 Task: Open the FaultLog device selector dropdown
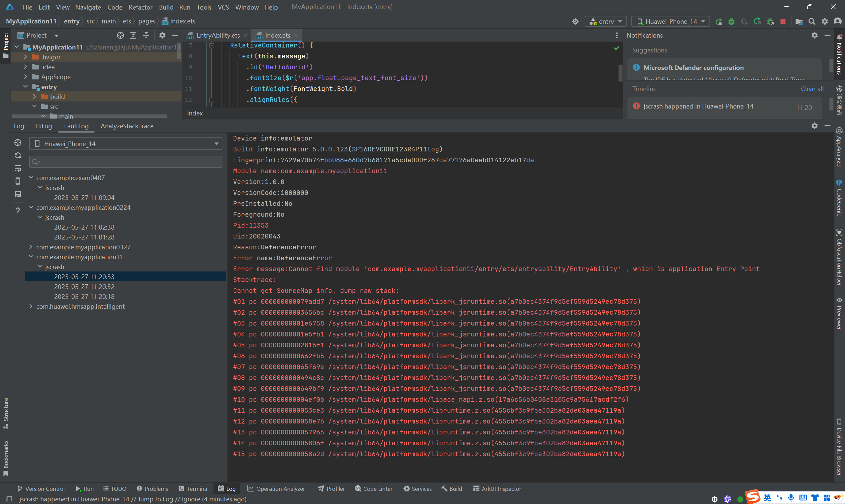click(x=126, y=144)
